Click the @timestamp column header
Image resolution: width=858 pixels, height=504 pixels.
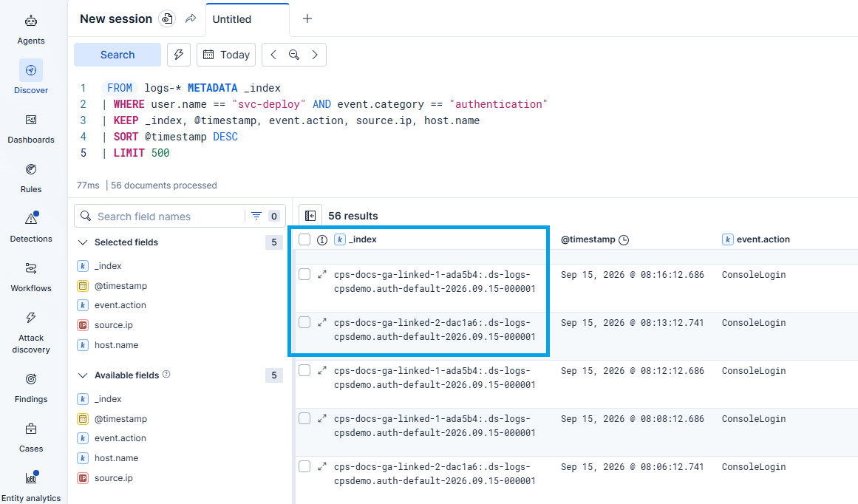[x=588, y=239]
